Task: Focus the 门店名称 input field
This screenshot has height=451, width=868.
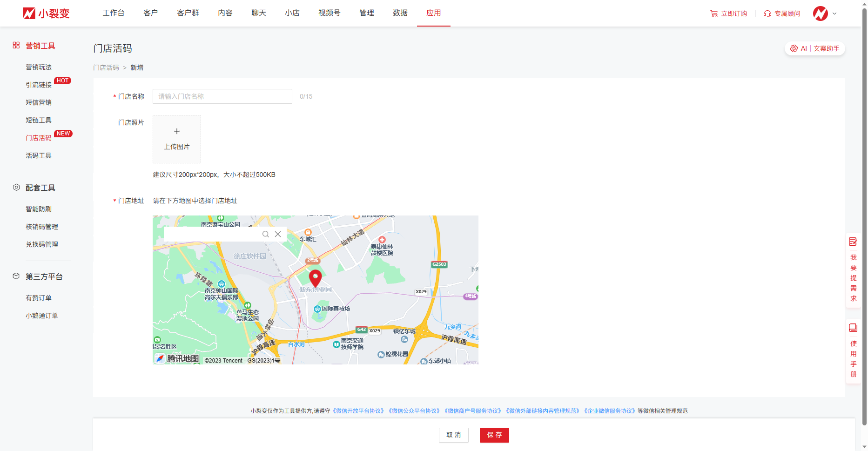Action: click(x=222, y=96)
